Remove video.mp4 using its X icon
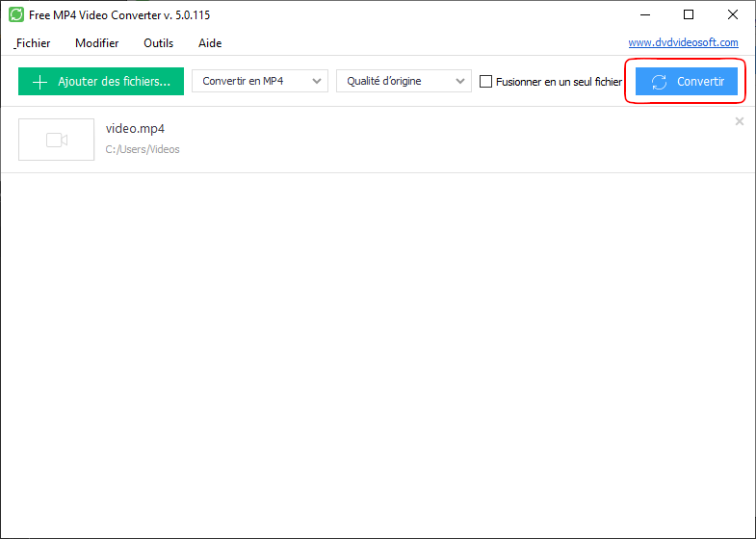 (x=739, y=121)
